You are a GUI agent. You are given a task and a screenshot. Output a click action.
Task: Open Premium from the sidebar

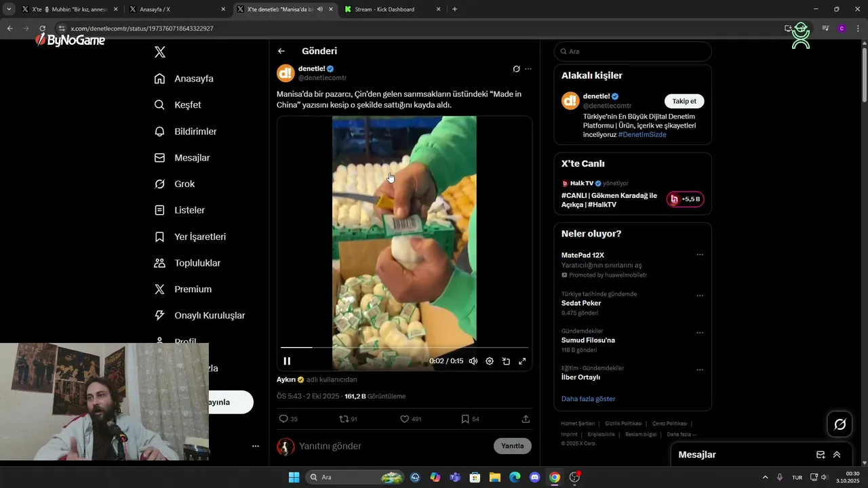[x=182, y=289]
